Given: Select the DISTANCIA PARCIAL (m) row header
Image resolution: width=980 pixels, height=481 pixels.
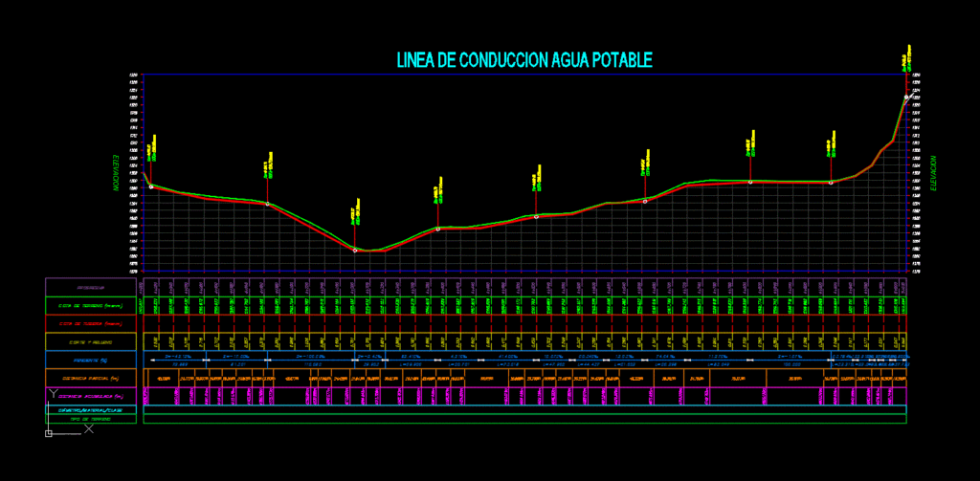Looking at the screenshot, I should point(91,379).
